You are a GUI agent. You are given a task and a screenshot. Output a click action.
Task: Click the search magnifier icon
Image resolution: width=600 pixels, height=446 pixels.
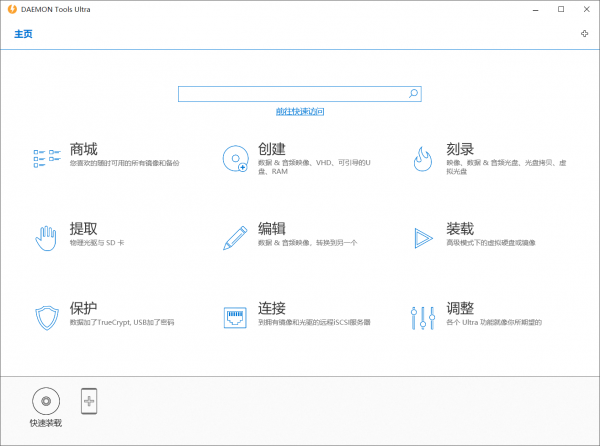(413, 93)
